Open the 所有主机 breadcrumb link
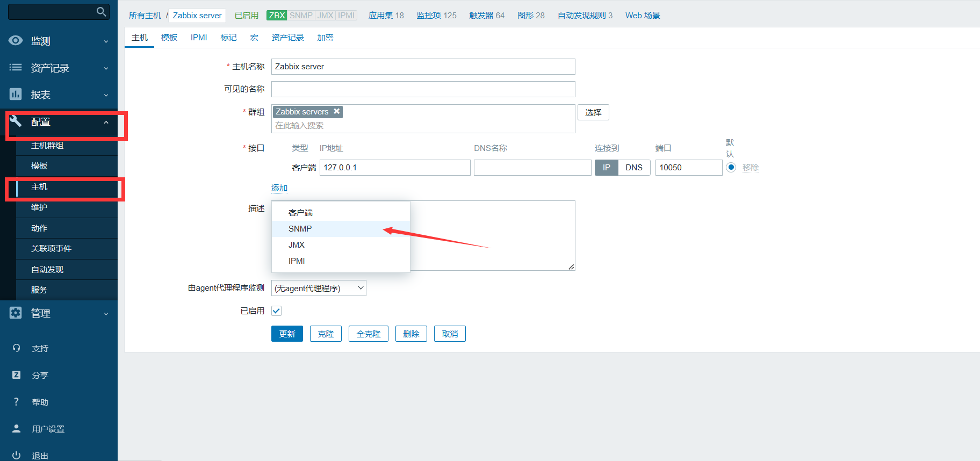Image resolution: width=980 pixels, height=461 pixels. [x=145, y=15]
